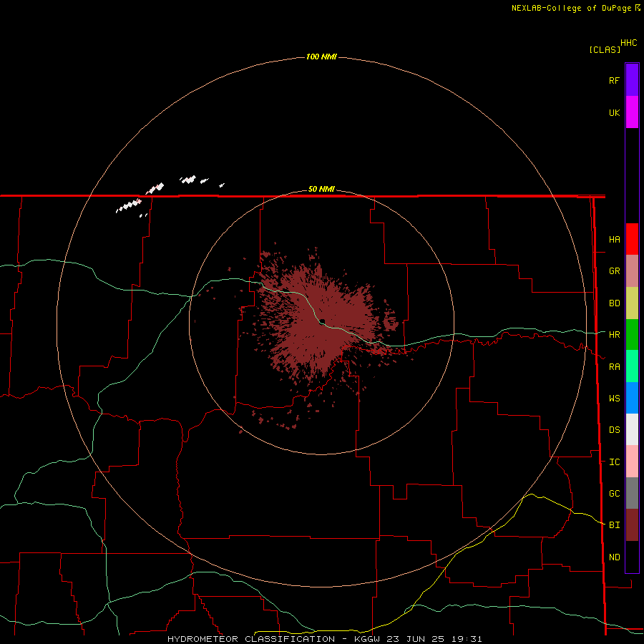Click the RF legend label
The image size is (644, 644).
[614, 80]
